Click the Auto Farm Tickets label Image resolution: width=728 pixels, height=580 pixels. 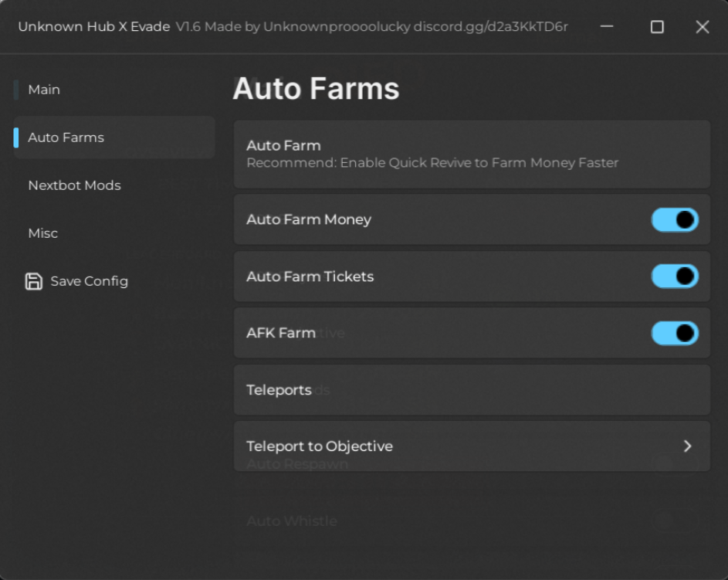(310, 276)
